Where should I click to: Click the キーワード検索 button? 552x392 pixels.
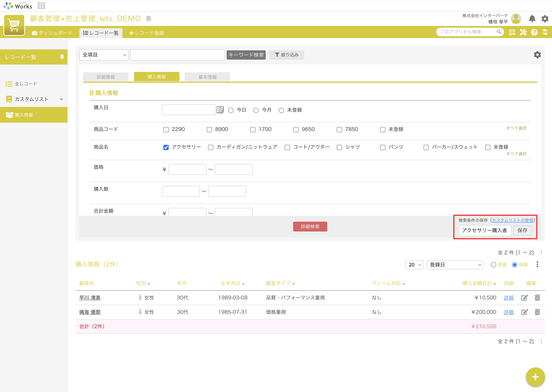(246, 55)
